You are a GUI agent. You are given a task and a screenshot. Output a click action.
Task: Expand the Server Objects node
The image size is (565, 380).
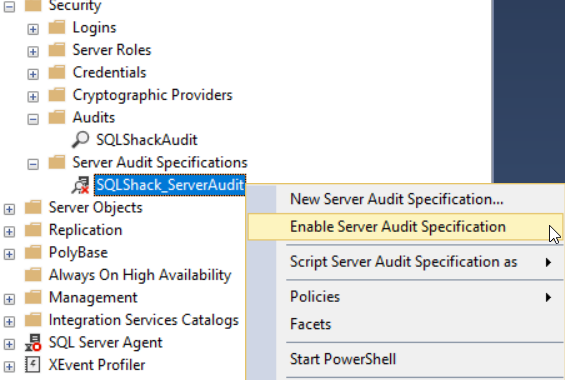9,209
